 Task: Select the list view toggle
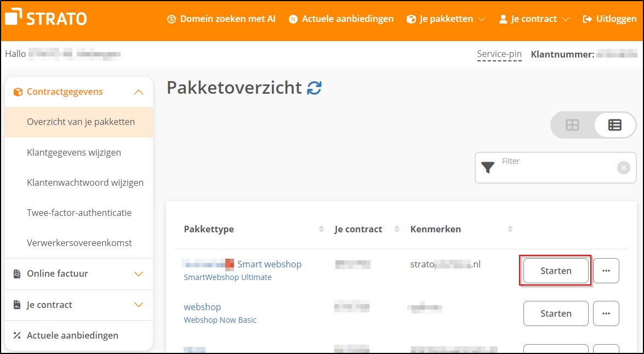(x=614, y=125)
